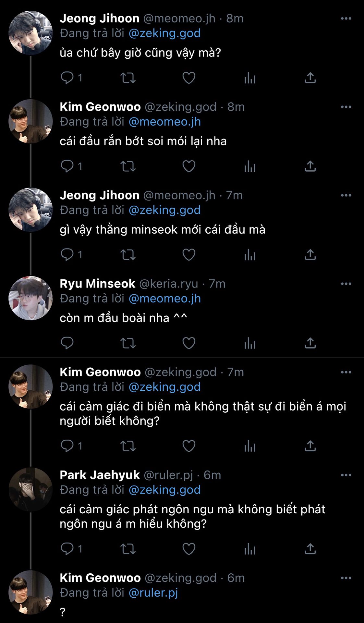
Task: Open Ryu Minseok's profile avatar
Action: click(x=30, y=298)
